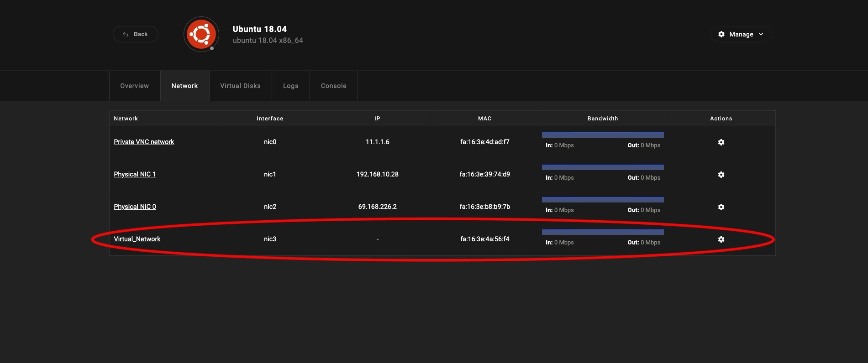Click the nic3 interface cell
The image size is (868, 363).
pos(270,239)
